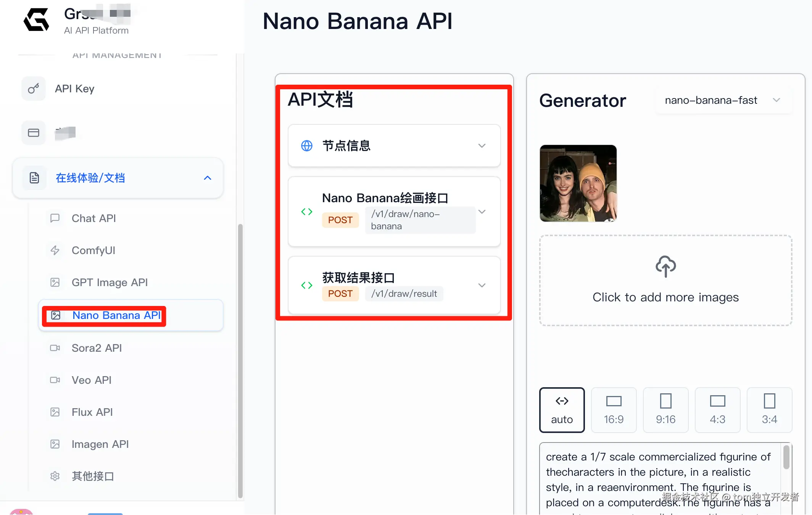Open the GPT Image API link
Screen dimensions: 812x515
coord(110,282)
